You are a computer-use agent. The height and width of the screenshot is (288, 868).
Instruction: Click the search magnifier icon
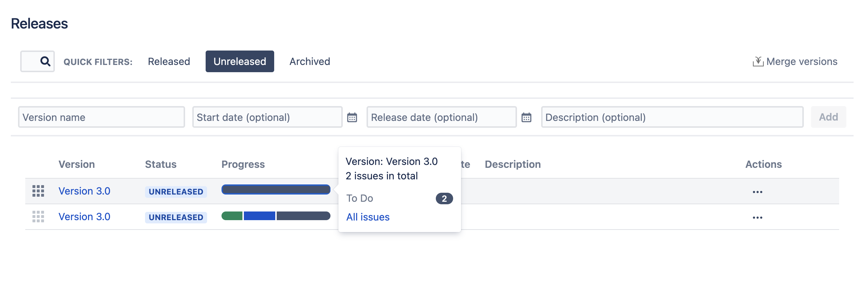coord(45,61)
